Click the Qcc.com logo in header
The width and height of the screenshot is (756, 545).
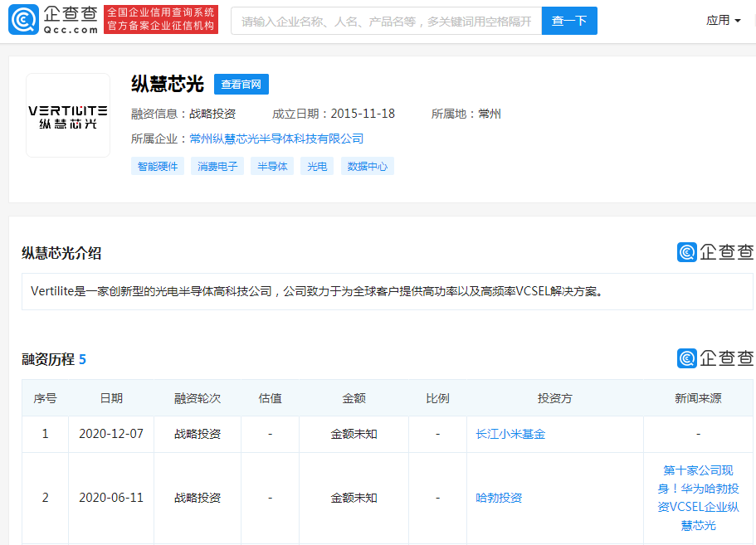click(53, 20)
